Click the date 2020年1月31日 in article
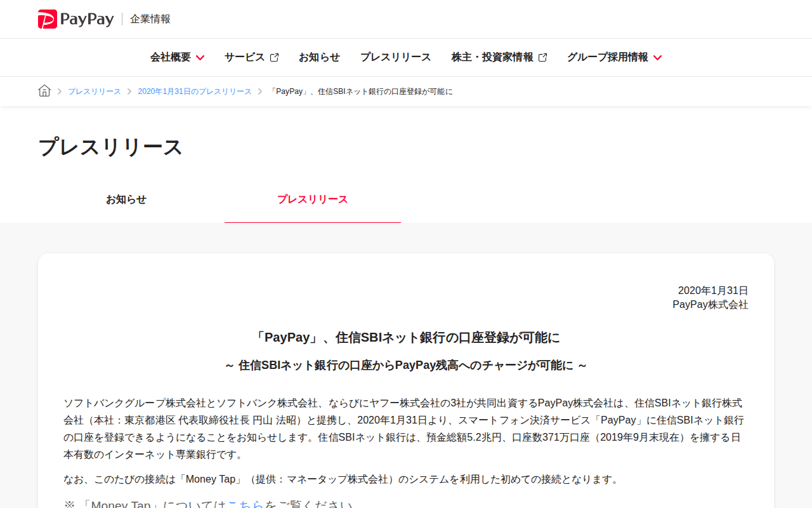Image resolution: width=812 pixels, height=508 pixels. point(713,291)
